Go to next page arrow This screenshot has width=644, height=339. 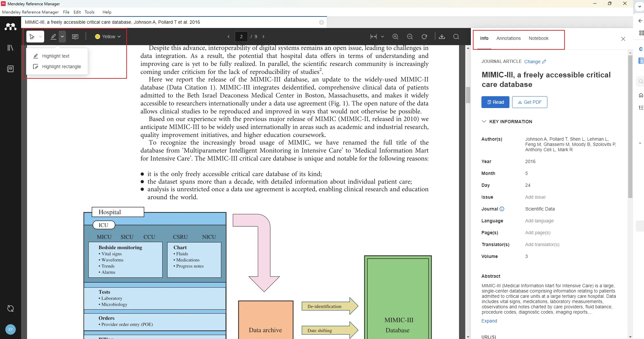[x=263, y=37]
